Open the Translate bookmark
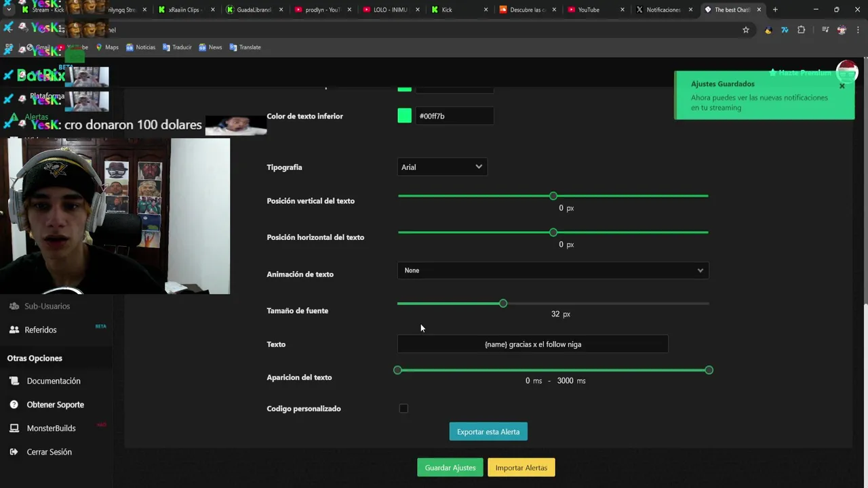868x488 pixels. point(245,47)
